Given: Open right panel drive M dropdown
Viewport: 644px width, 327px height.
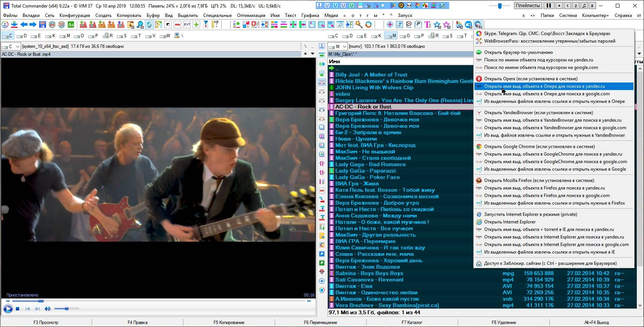Looking at the screenshot, I should tap(337, 46).
